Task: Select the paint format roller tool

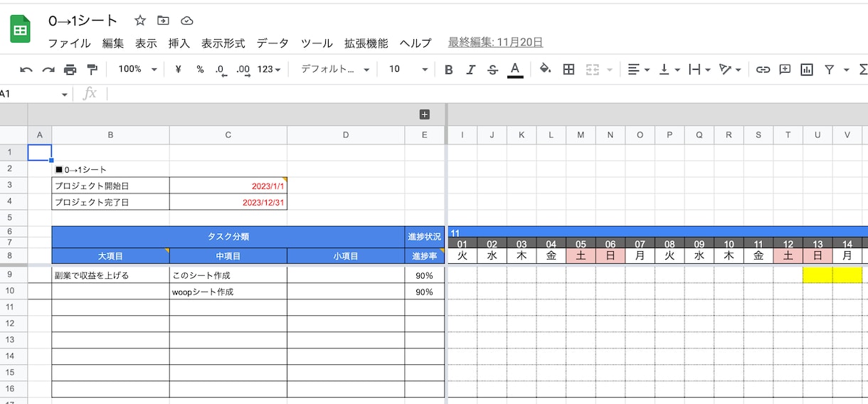Action: click(x=92, y=69)
